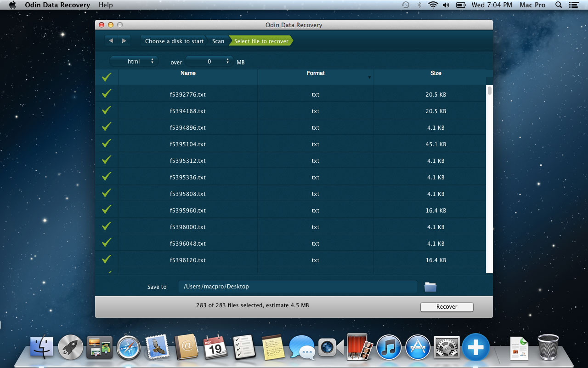
Task: Uncheck file f5395808.txt
Action: (x=107, y=193)
